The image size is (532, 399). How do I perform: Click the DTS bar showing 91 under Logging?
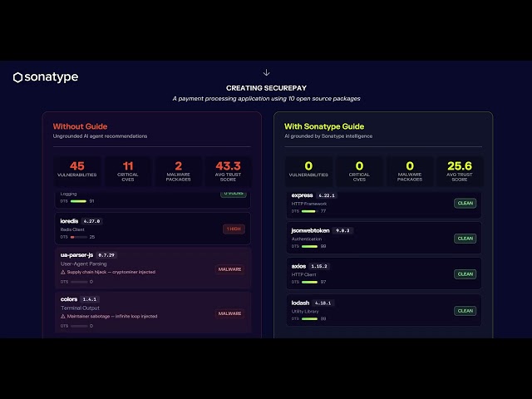[x=79, y=201]
